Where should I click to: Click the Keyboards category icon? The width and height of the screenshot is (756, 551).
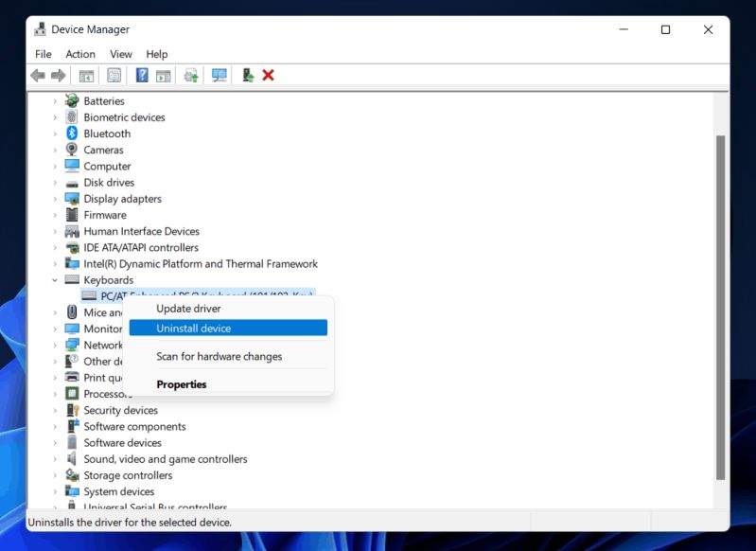pos(72,279)
